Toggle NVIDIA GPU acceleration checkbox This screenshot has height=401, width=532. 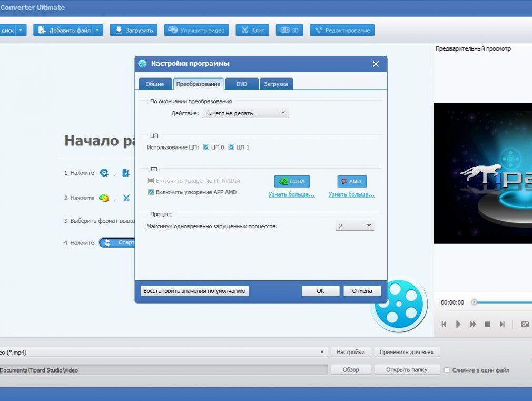(151, 180)
